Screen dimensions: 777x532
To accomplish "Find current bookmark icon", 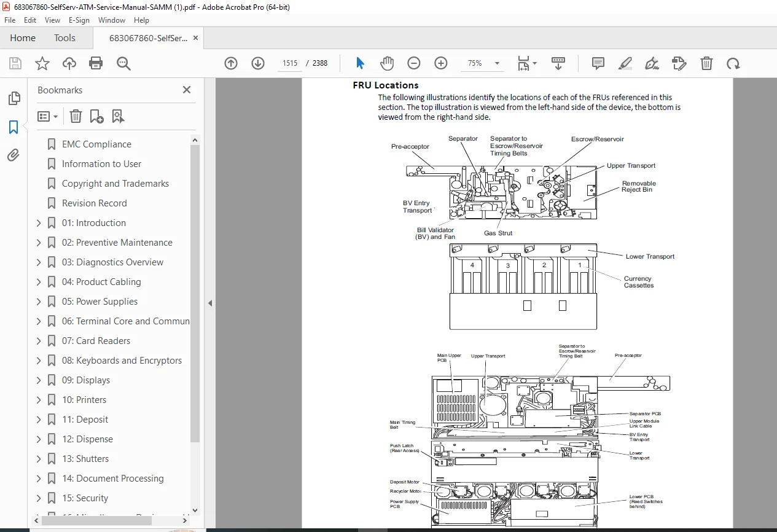I will click(x=118, y=116).
